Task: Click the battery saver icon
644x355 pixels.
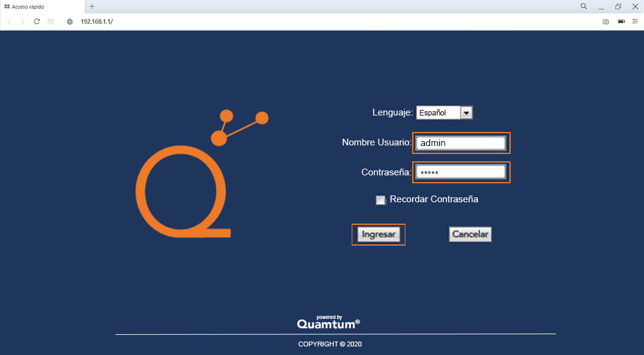Action: coord(621,21)
